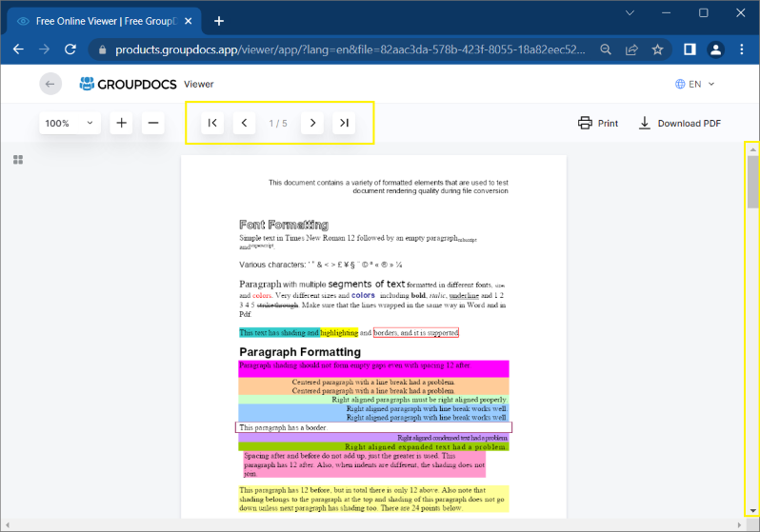Click the 'This paragraph has a border' text

(x=284, y=428)
